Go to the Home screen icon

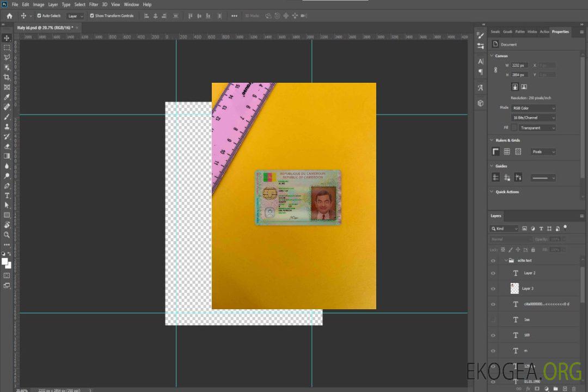(9, 16)
